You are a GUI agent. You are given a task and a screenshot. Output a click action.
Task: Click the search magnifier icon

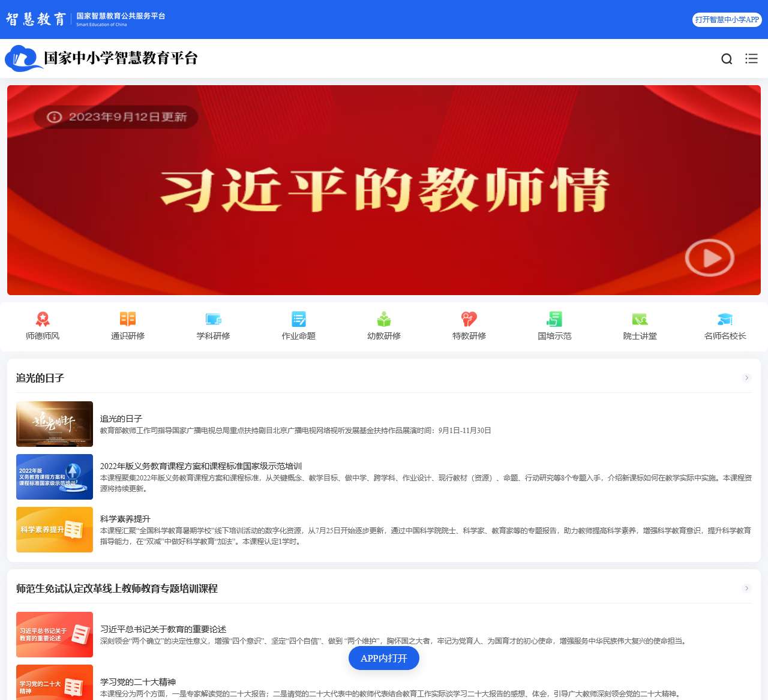point(727,59)
